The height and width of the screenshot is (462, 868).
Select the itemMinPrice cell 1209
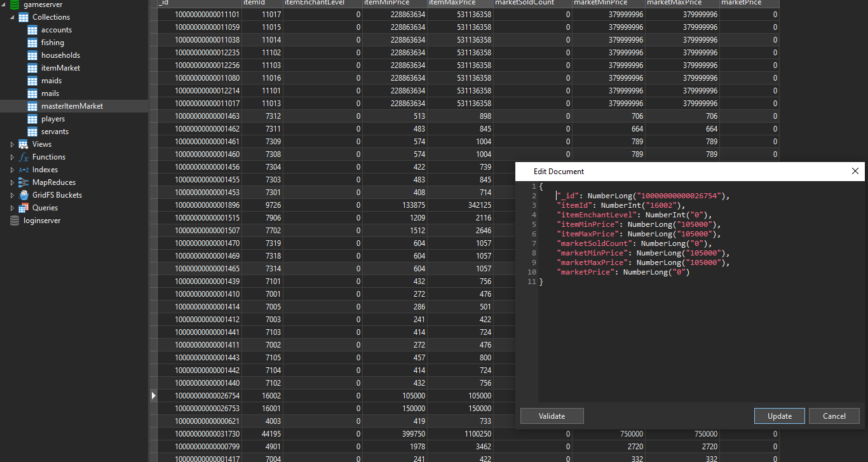[394, 218]
